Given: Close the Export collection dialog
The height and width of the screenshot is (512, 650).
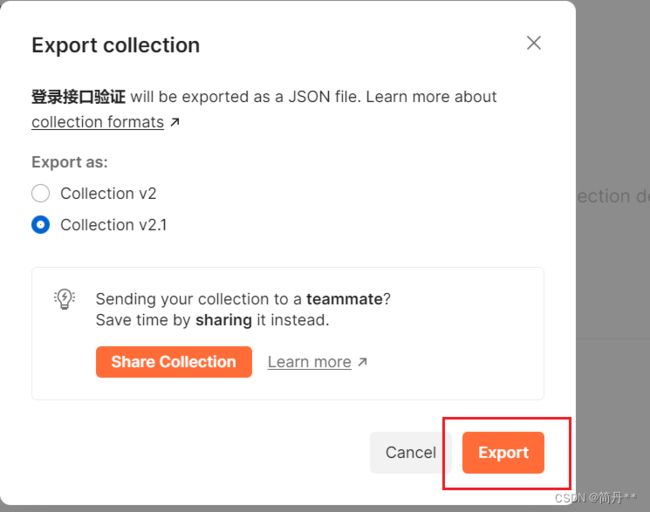Looking at the screenshot, I should [534, 43].
